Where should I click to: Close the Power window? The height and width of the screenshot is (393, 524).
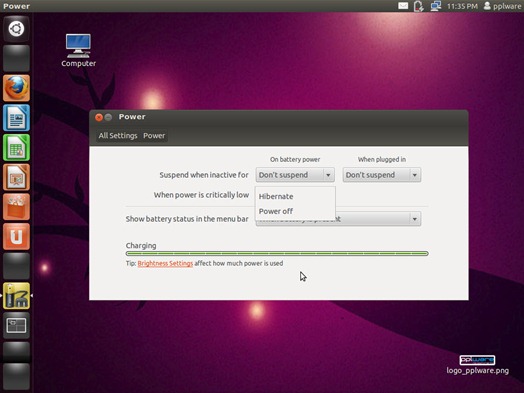99,117
